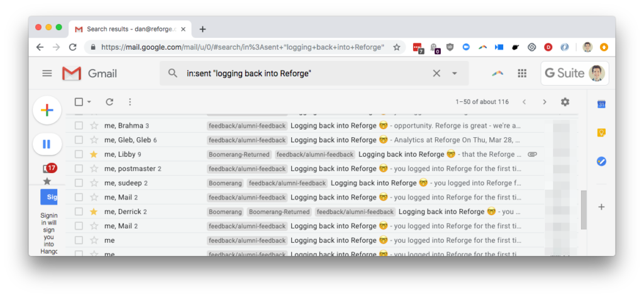
Task: Click the blue rectangle extension icon
Action: tap(499, 47)
